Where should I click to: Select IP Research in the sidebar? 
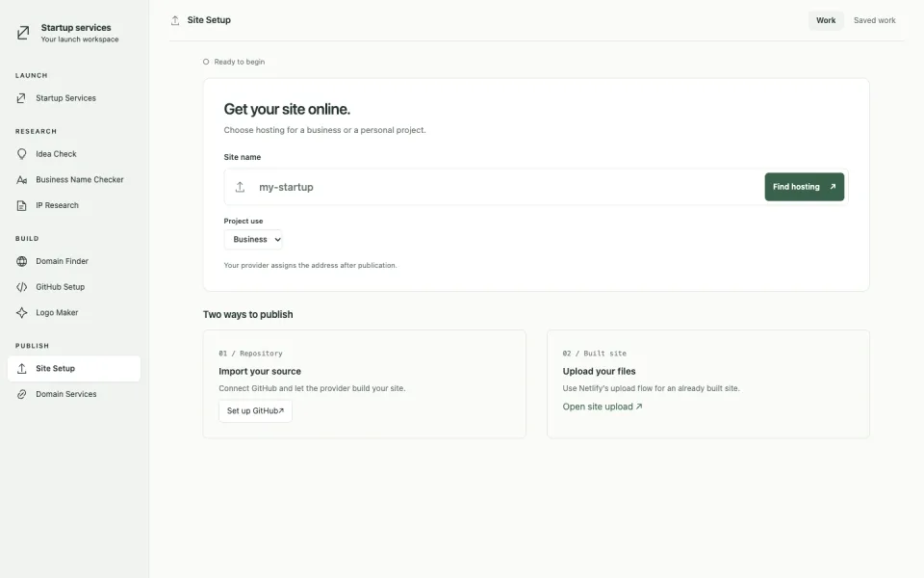74,206
